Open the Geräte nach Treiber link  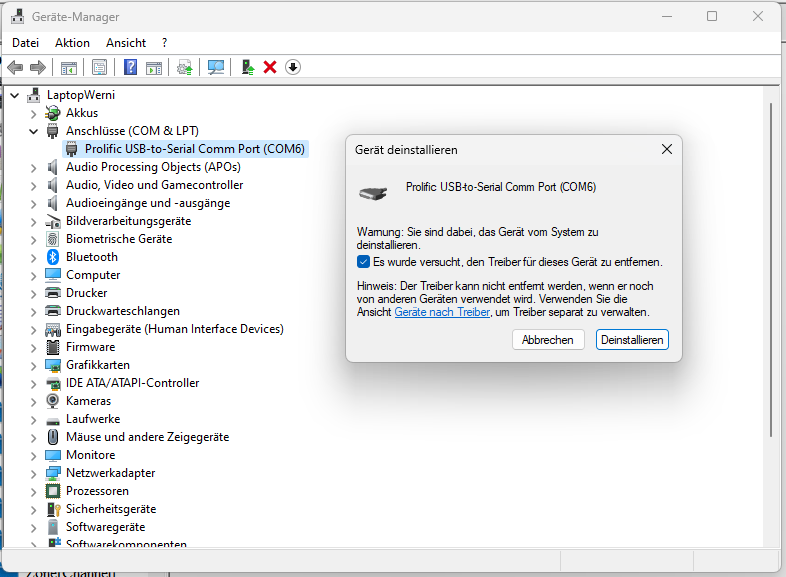pos(441,312)
